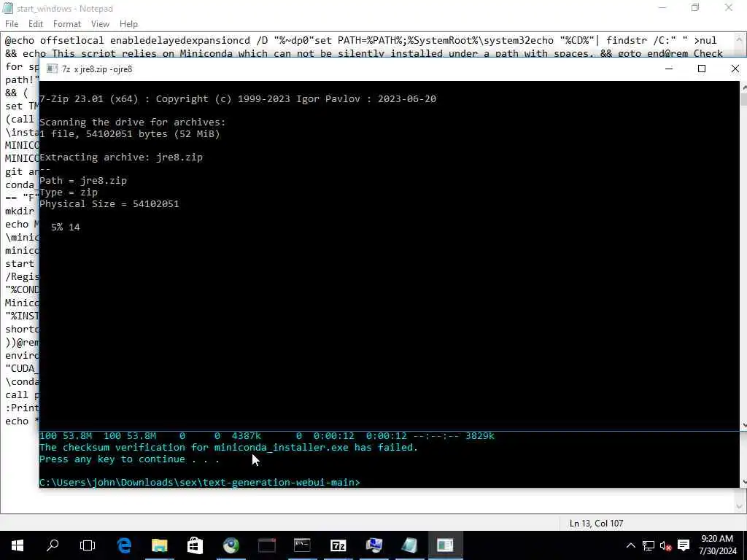Minimize the Notepad window

(662, 7)
